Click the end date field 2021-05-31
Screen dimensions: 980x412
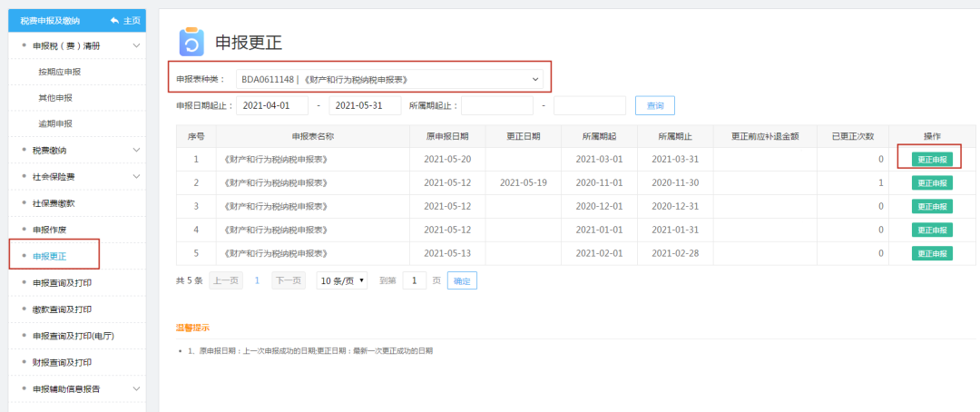pos(365,105)
